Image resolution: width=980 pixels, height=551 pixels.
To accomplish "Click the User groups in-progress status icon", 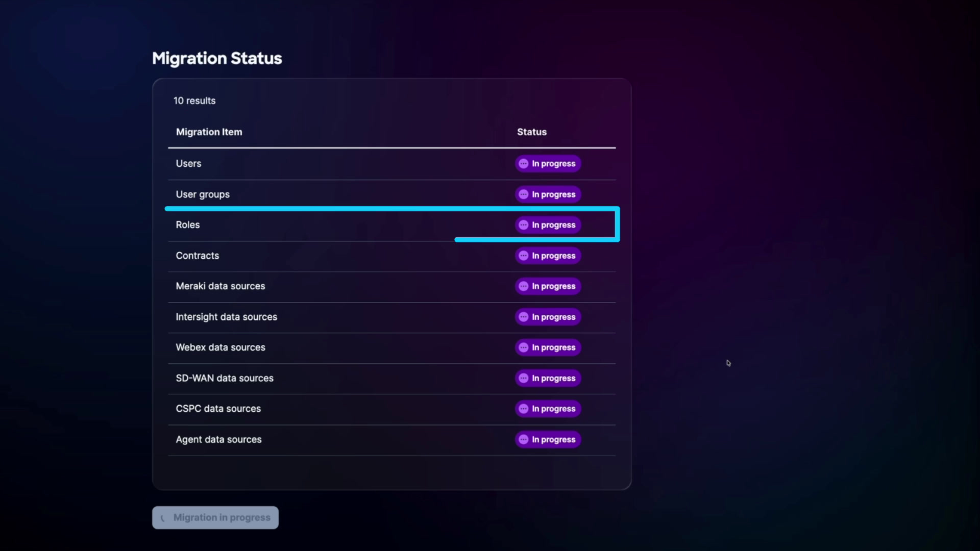I will click(x=523, y=194).
